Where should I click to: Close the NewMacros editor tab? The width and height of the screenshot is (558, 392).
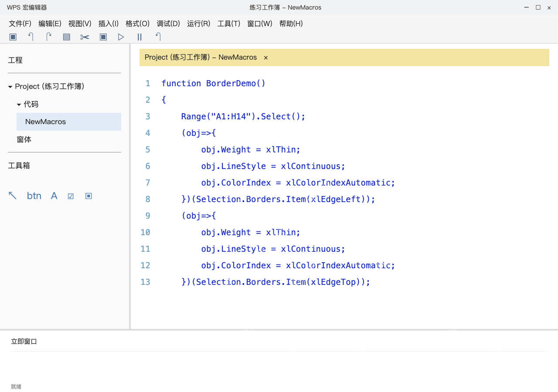point(266,57)
